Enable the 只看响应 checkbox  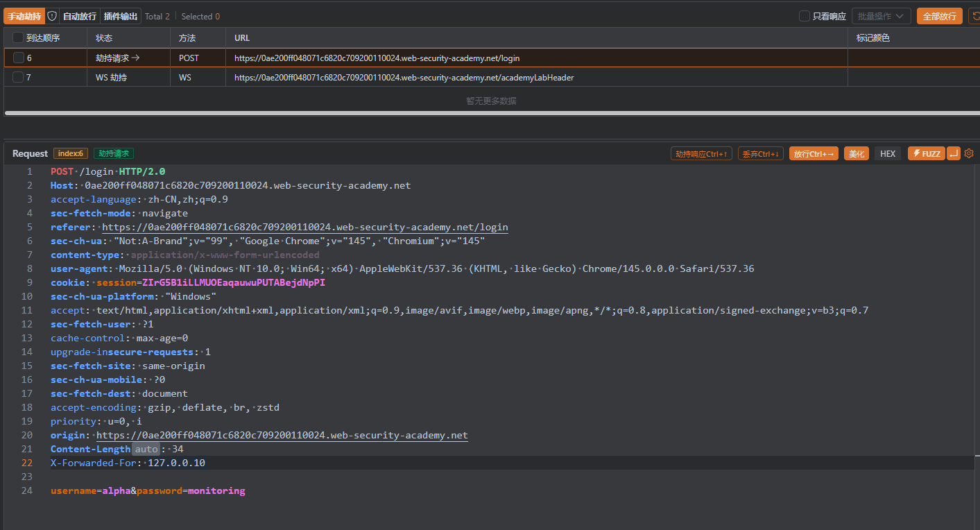click(805, 16)
